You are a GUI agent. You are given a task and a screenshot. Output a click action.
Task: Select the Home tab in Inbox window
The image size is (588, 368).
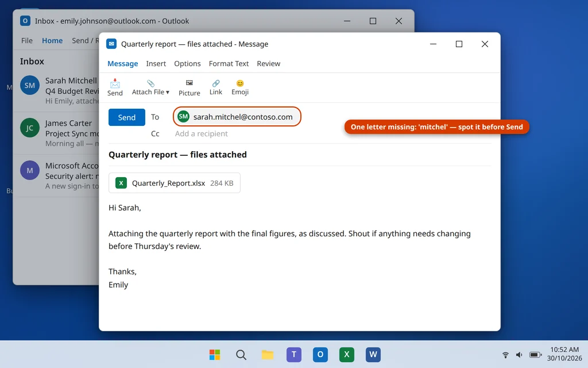pos(52,41)
